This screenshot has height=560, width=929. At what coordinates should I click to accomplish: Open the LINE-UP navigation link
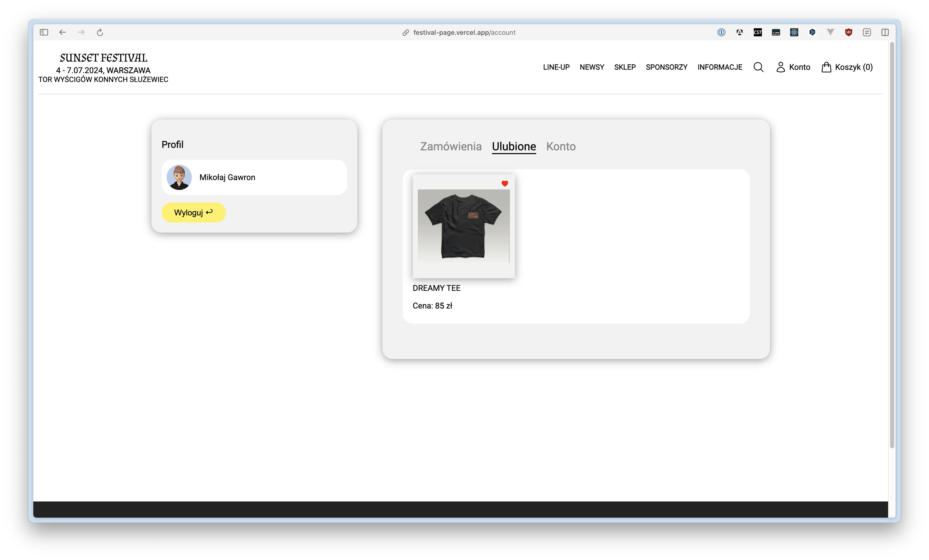tap(556, 67)
